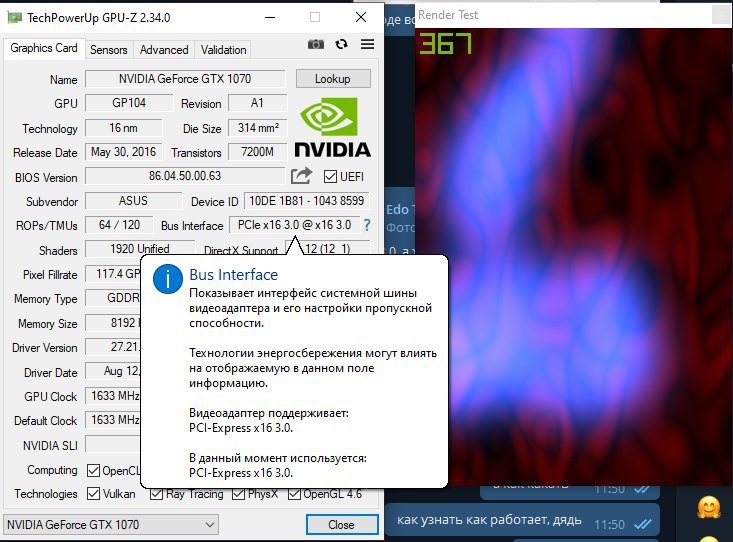This screenshot has width=733, height=542.
Task: Click the Bus Interface tooltip heading
Action: pyautogui.click(x=233, y=275)
